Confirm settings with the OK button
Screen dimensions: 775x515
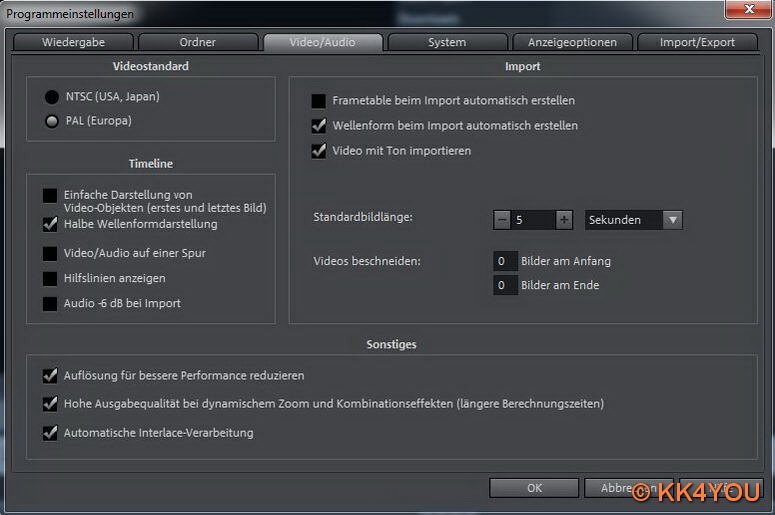point(534,488)
